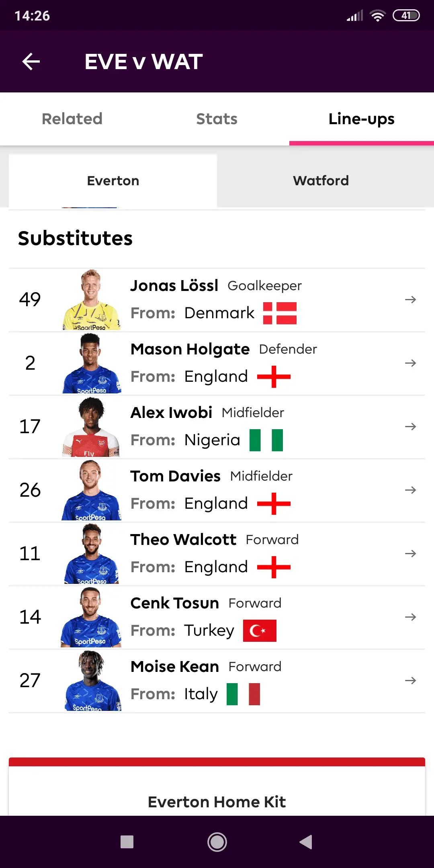Screen dimensions: 434x868
Task: Tap the Nigeria flag icon
Action: coord(266,440)
